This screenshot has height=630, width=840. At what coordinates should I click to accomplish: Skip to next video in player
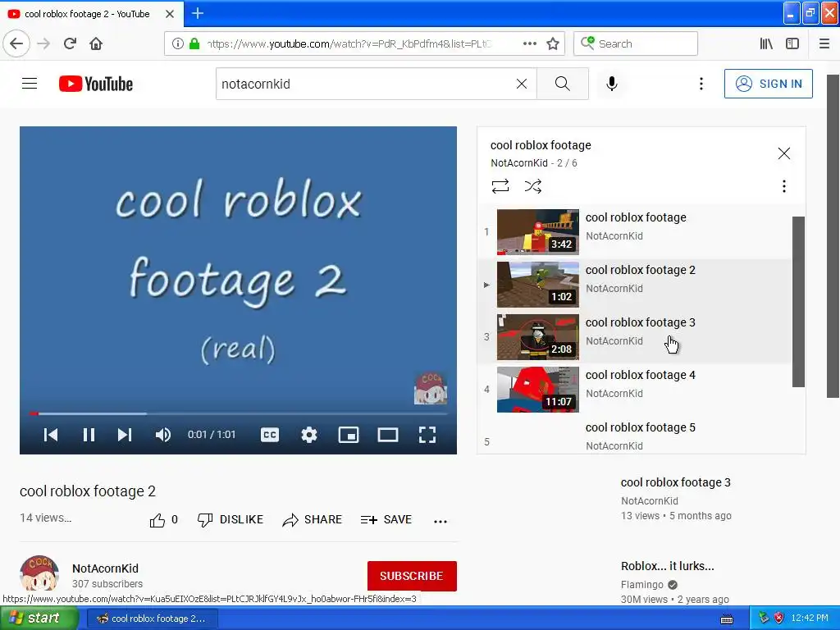(x=125, y=435)
